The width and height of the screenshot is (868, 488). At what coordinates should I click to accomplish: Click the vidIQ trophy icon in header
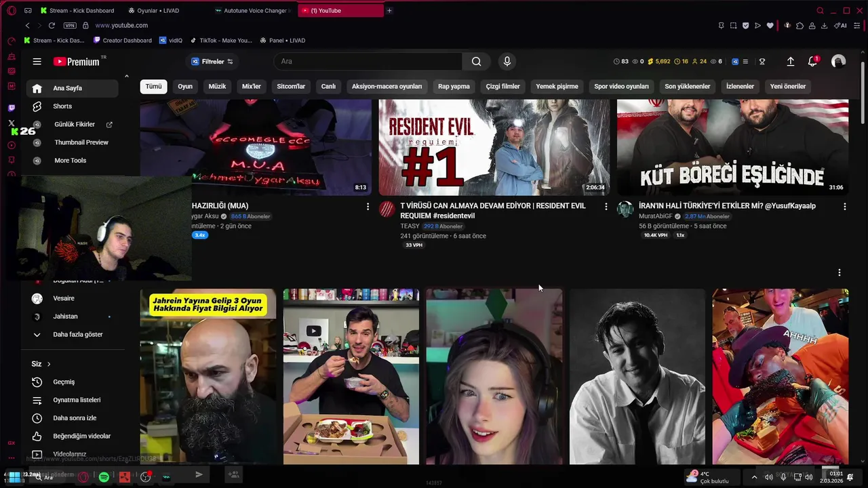point(762,62)
